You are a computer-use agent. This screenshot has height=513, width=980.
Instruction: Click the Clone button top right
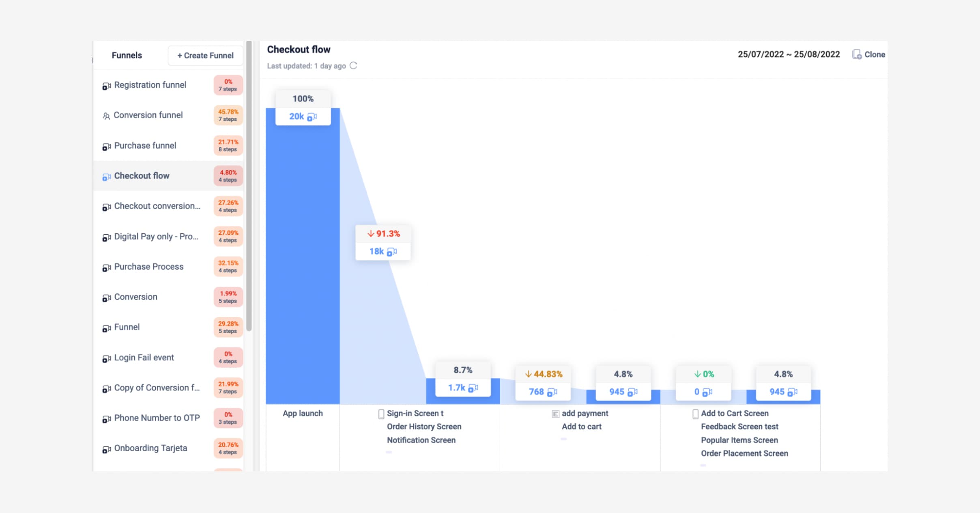(x=868, y=54)
